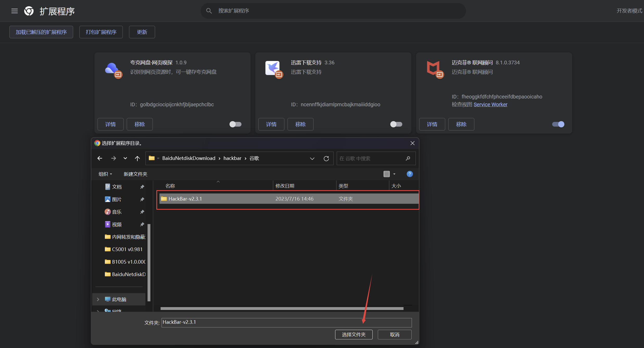Open recent locations dropdown arrow
644x348 pixels.
(x=125, y=158)
